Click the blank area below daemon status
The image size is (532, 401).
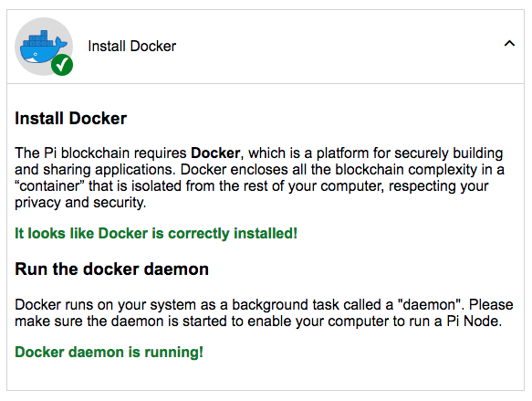266,375
